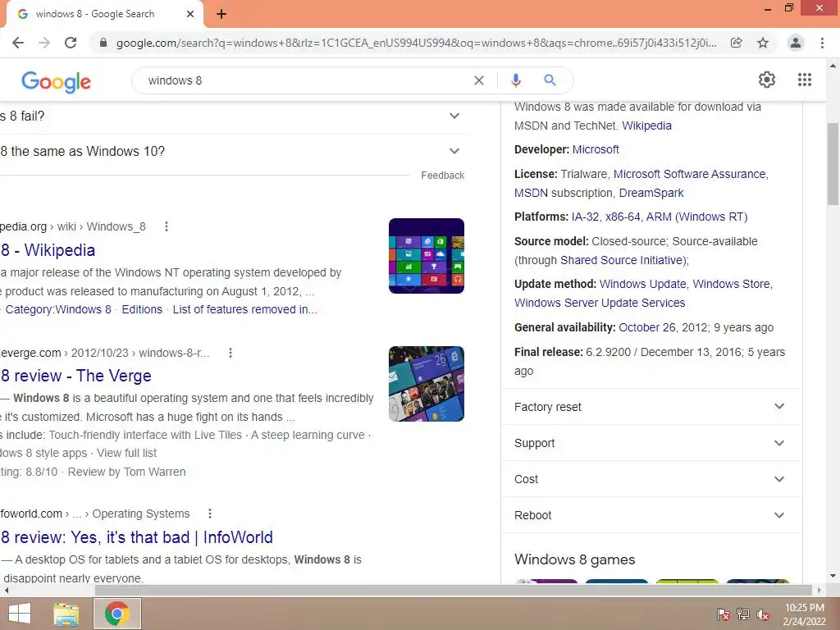Bookmark this page with the star icon

[x=763, y=43]
